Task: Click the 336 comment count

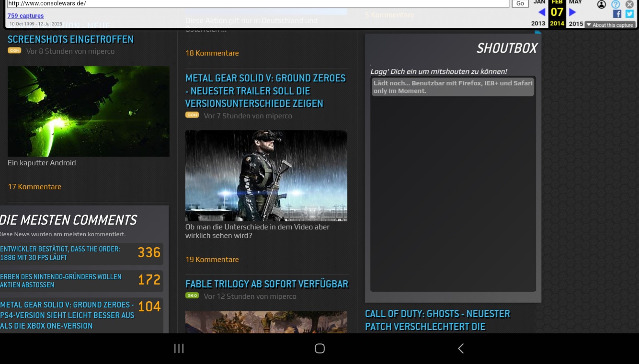Action: [149, 252]
